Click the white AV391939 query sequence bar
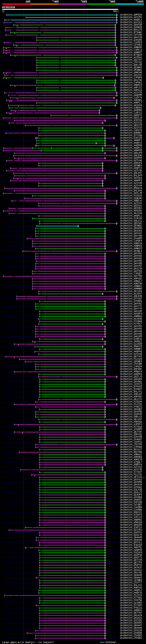Image resolution: width=146 pixels, height=644 pixels. pos(60,10)
